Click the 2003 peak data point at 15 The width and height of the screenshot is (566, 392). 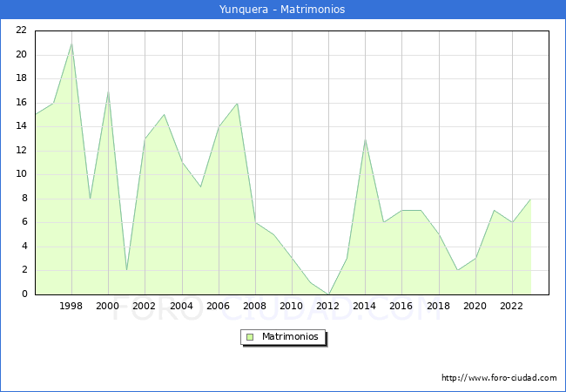[164, 115]
